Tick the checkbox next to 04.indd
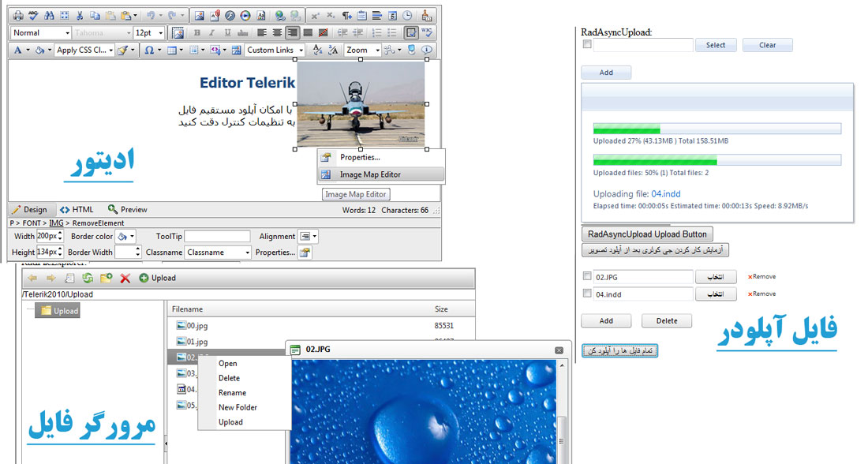This screenshot has height=464, width=868. click(x=586, y=294)
